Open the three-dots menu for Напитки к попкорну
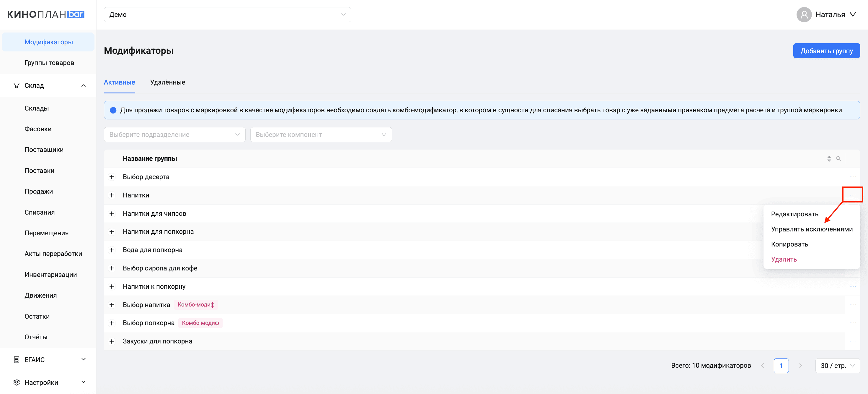This screenshot has width=868, height=394. (x=853, y=286)
